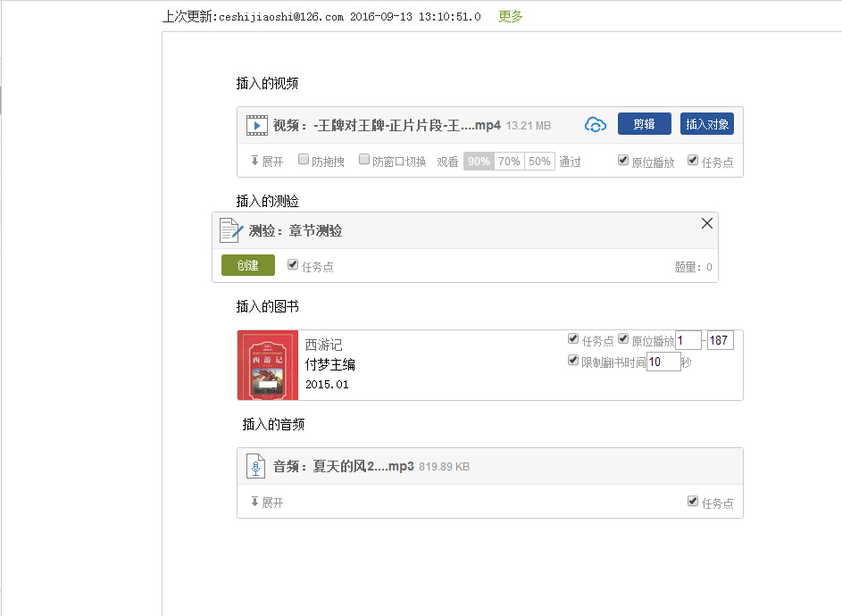The height and width of the screenshot is (616, 842).
Task: Close the 章节测验 quiz block
Action: point(706,223)
